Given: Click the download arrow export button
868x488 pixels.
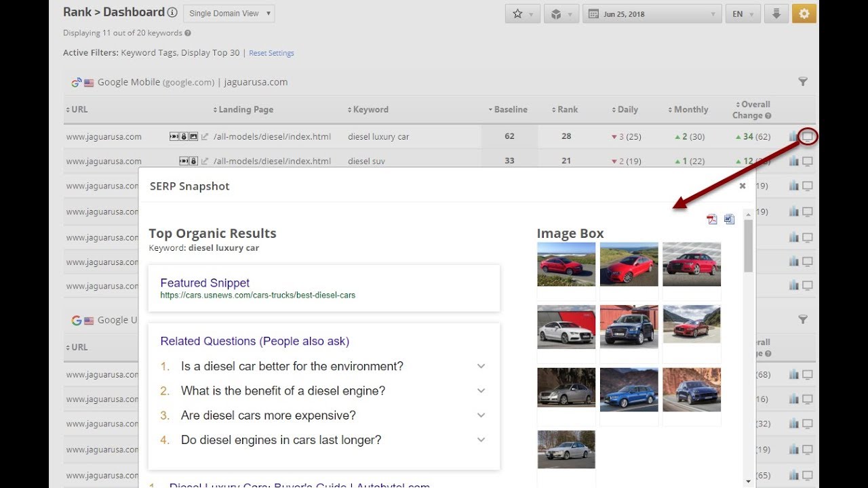Looking at the screenshot, I should tap(776, 14).
